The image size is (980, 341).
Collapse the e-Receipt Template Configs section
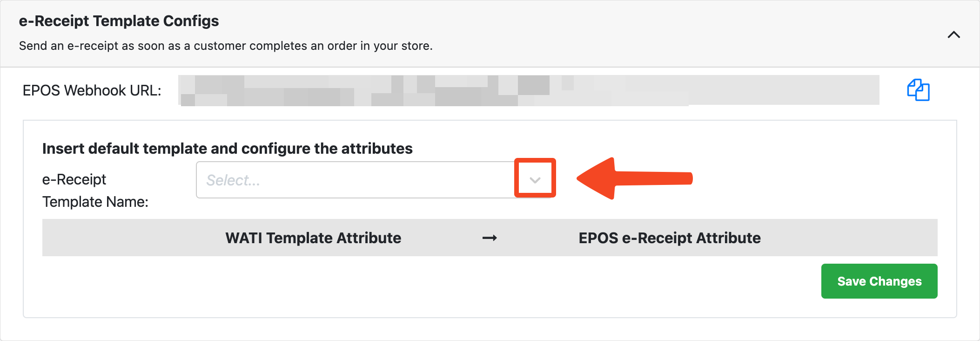pyautogui.click(x=954, y=35)
